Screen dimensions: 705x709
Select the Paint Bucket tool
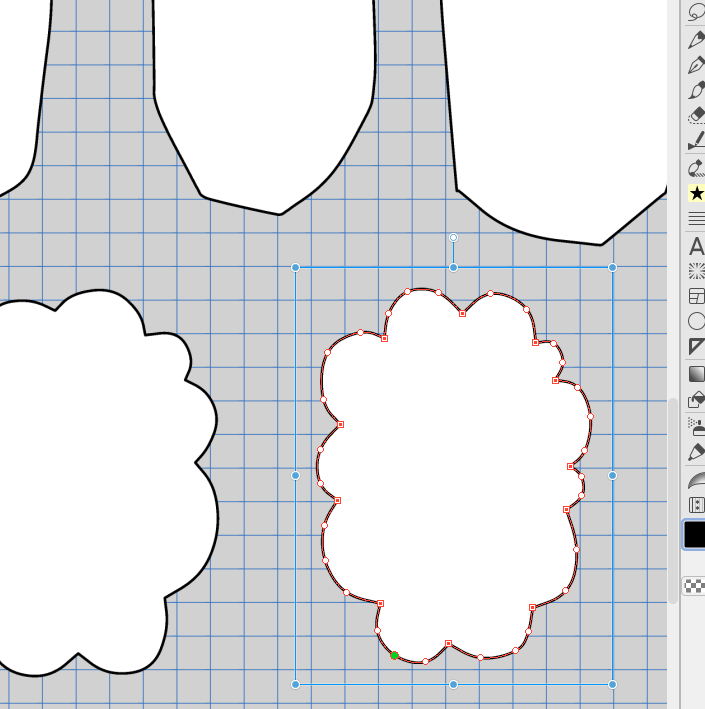click(696, 400)
